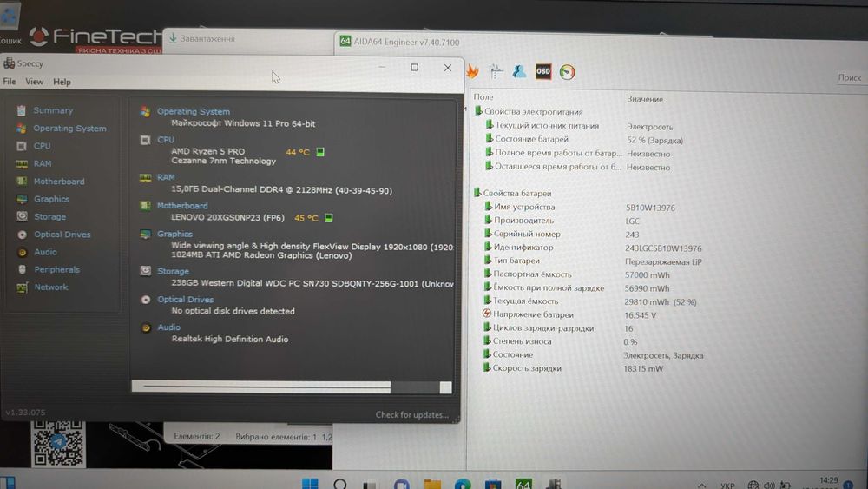Select the Скорость зарядки row

tap(573, 368)
